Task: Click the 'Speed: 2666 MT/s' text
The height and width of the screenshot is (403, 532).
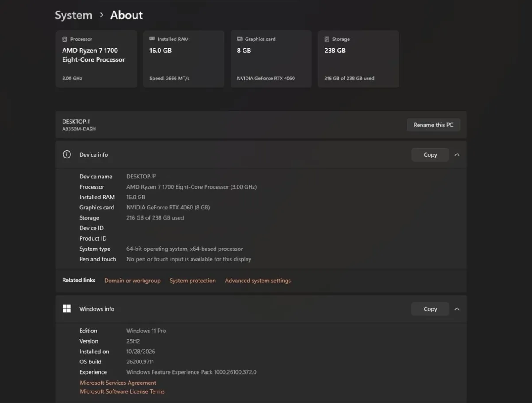Action: [x=169, y=78]
